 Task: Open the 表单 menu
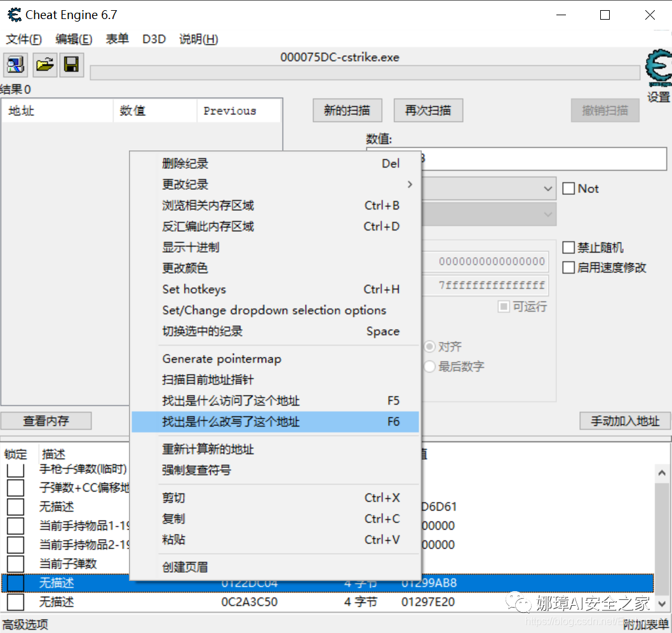(117, 39)
